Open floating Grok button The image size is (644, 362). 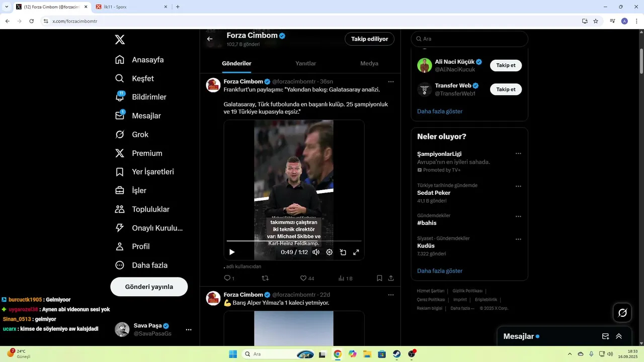(622, 313)
